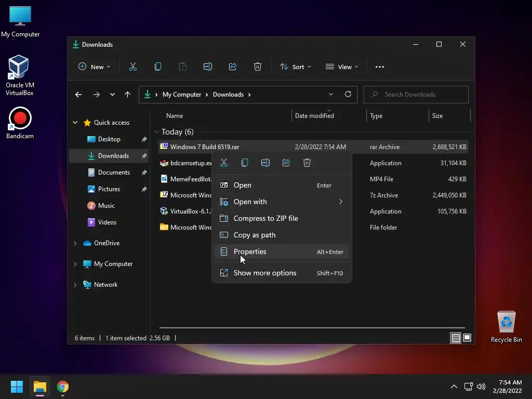Click File Explorer on the taskbar
Viewport: 532px width, 399px height.
[39, 387]
